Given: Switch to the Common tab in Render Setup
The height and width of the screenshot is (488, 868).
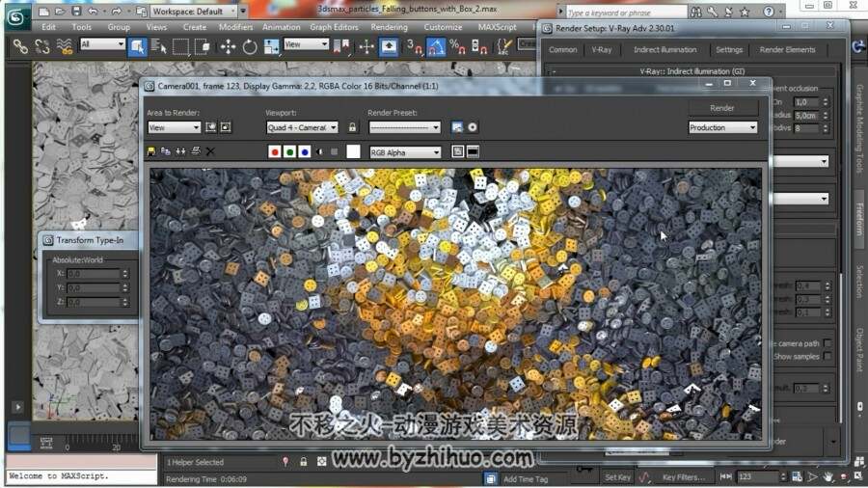Looking at the screenshot, I should (562, 49).
